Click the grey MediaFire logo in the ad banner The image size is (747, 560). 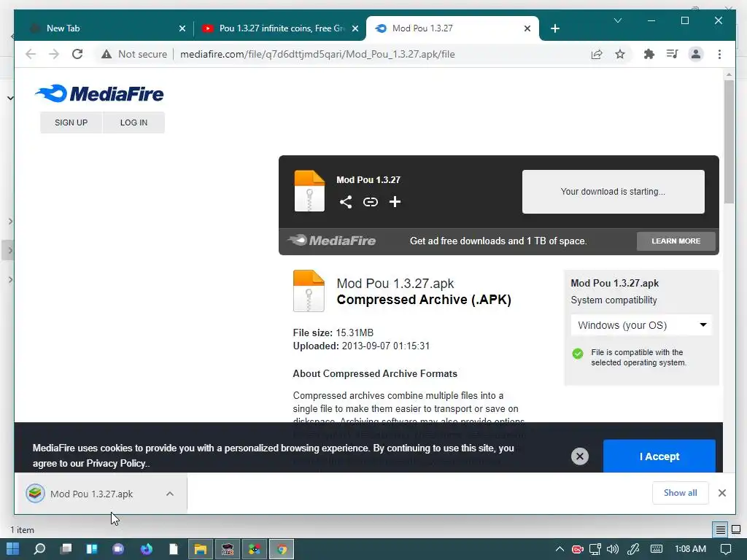point(332,241)
